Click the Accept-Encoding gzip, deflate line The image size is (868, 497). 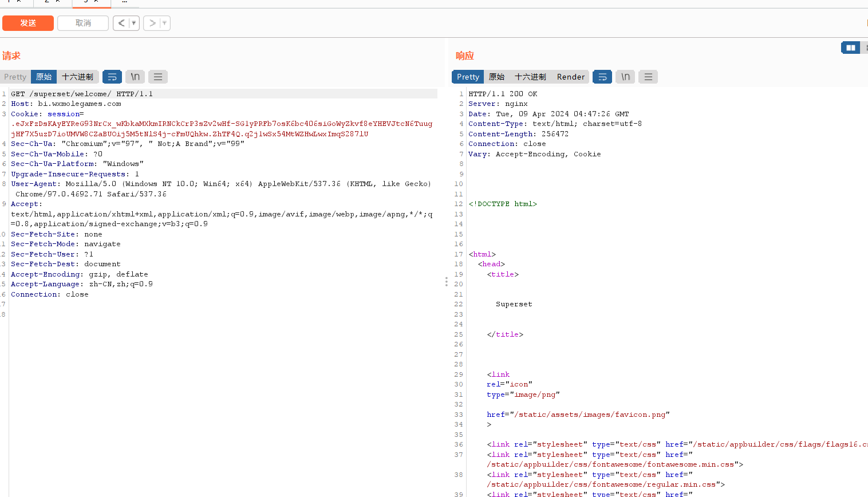coord(80,274)
